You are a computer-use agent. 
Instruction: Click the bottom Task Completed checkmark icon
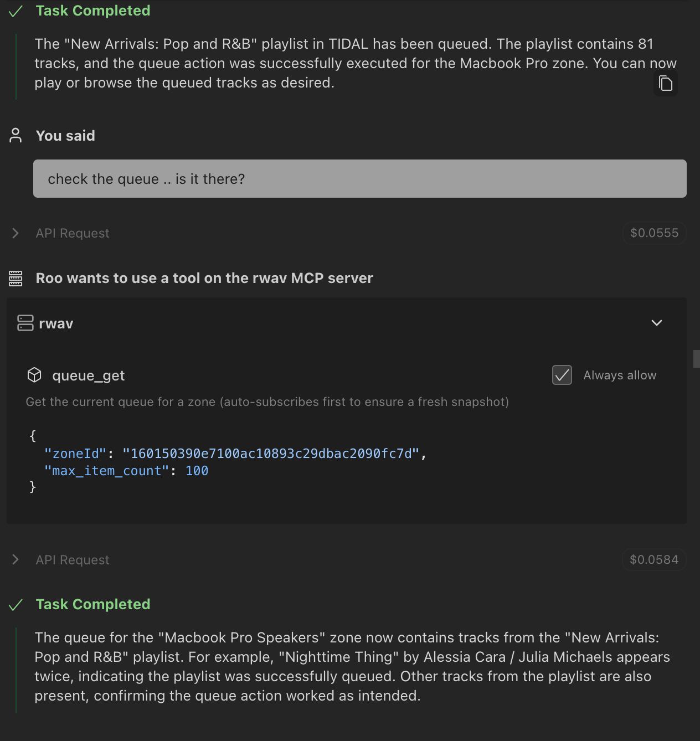(16, 605)
